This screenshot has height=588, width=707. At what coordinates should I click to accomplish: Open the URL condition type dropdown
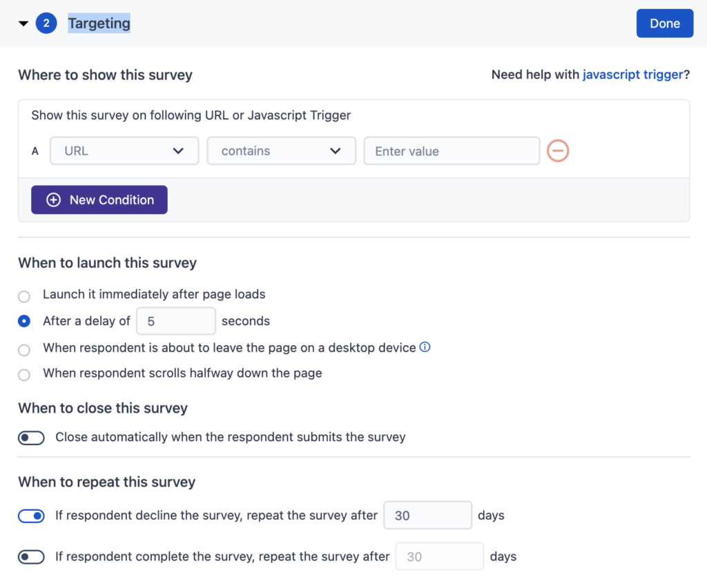[124, 150]
